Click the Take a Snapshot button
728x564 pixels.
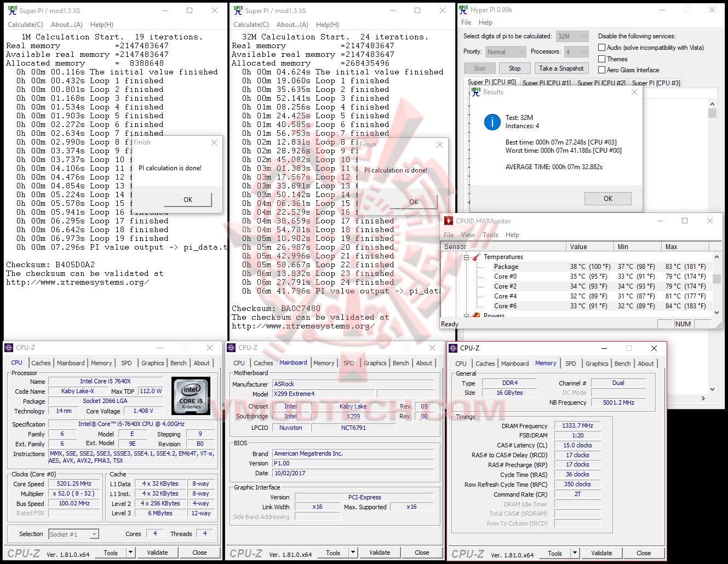coord(561,68)
